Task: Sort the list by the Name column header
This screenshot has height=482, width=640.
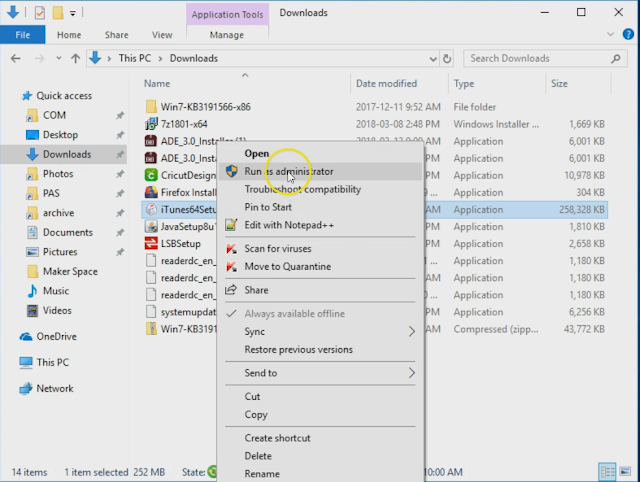Action: (x=157, y=84)
